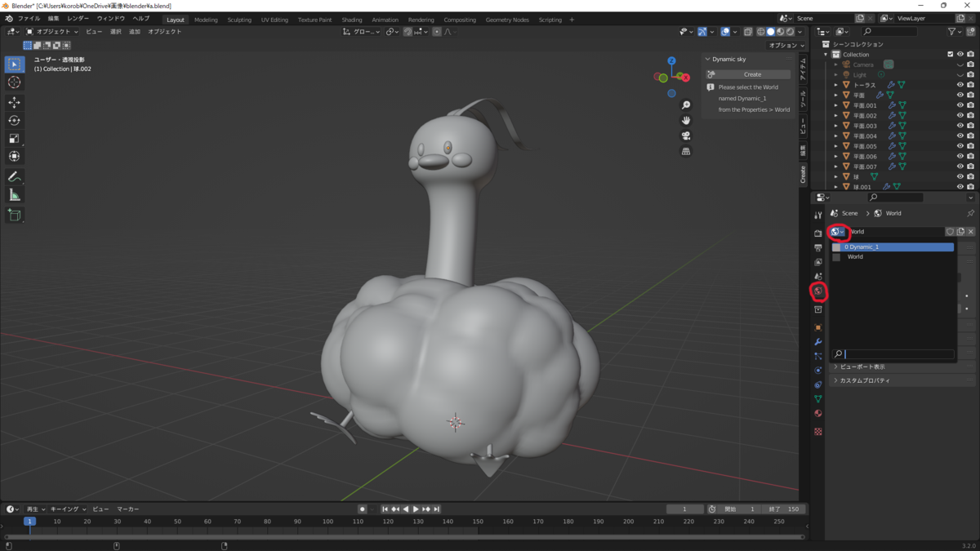The width and height of the screenshot is (980, 551).
Task: Disable render for 平面.006 camera icon
Action: tap(970, 156)
